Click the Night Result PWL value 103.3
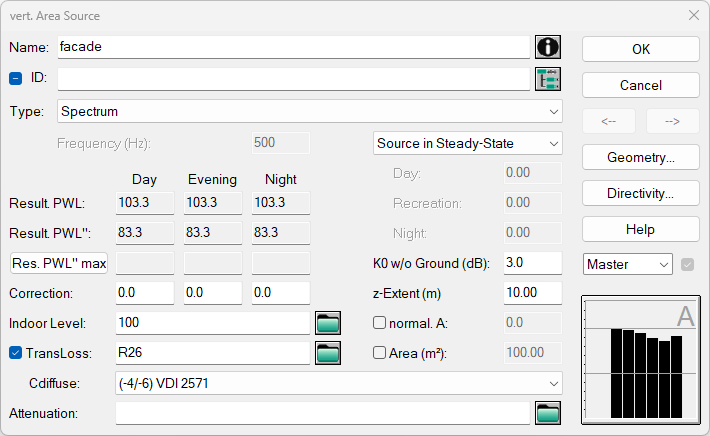This screenshot has height=436, width=710. point(281,203)
